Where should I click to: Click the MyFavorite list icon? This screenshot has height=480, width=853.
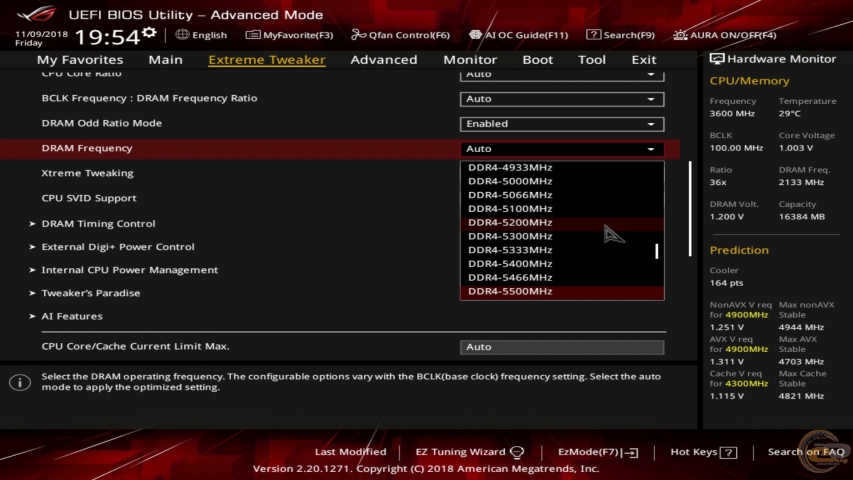[253, 35]
